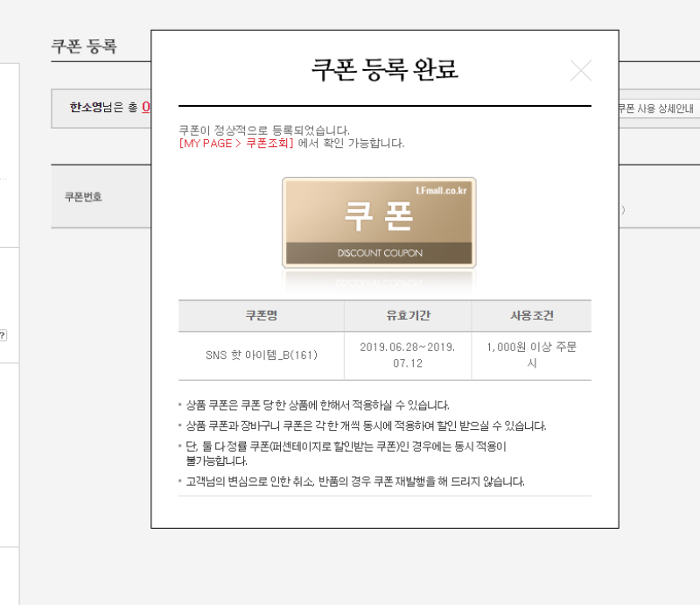Image resolution: width=700 pixels, height=605 pixels.
Task: Click the question mark help icon
Action: (3, 334)
